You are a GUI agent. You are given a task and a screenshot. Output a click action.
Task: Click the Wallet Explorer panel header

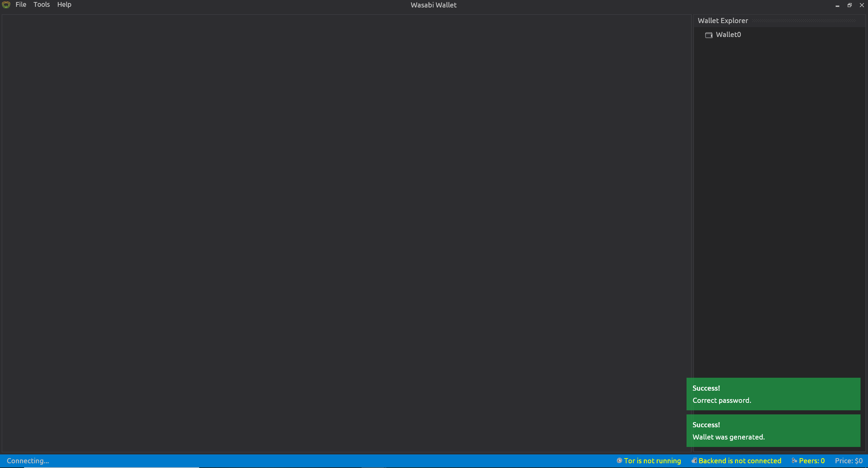tap(722, 21)
